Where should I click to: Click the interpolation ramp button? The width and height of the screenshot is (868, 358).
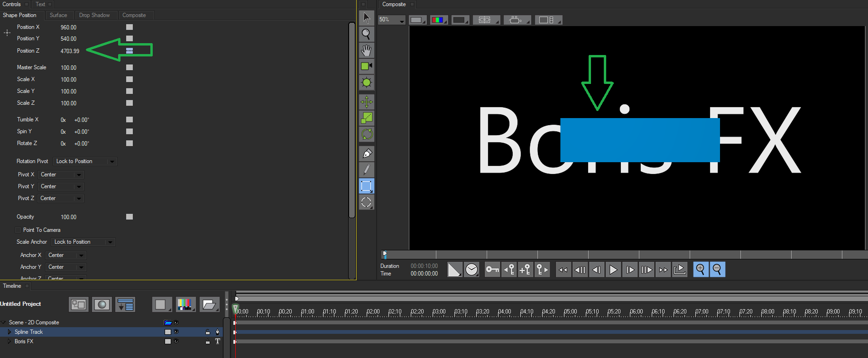tap(454, 270)
